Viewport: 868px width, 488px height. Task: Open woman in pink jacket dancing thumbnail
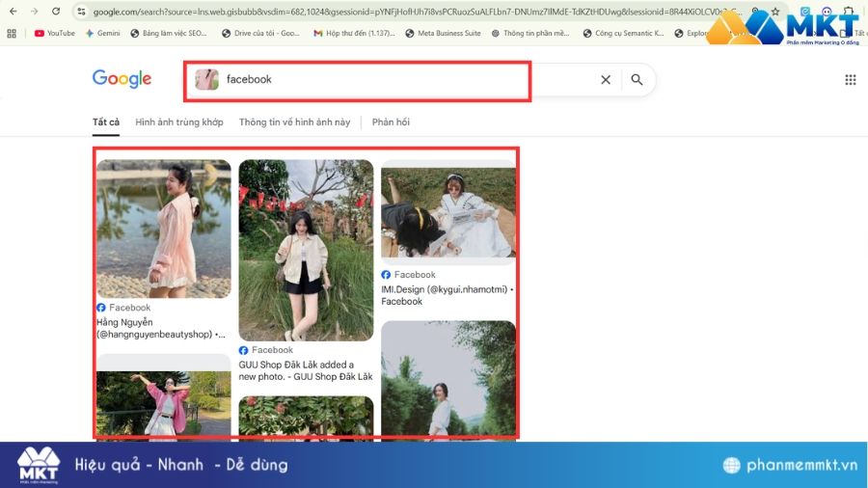tap(164, 396)
